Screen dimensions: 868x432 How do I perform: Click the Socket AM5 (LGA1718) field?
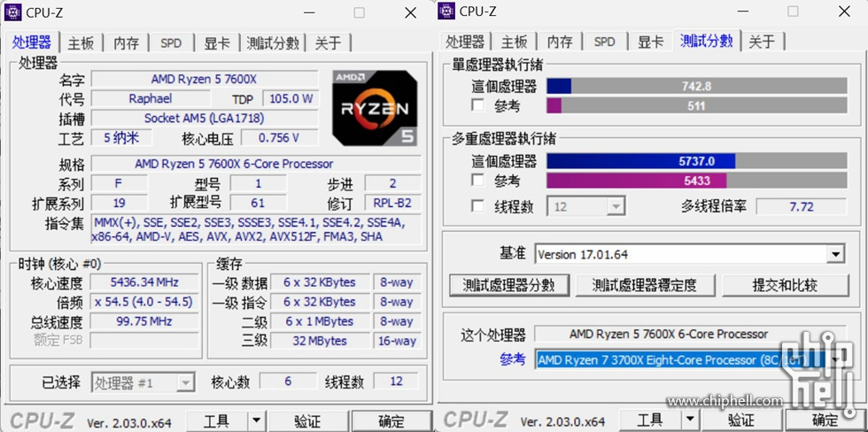tap(205, 118)
